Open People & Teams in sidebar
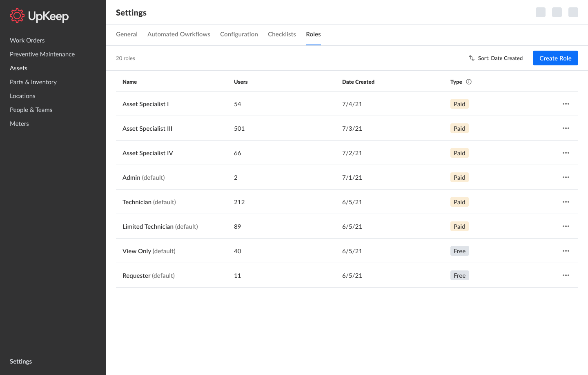Image resolution: width=588 pixels, height=375 pixels. [31, 109]
